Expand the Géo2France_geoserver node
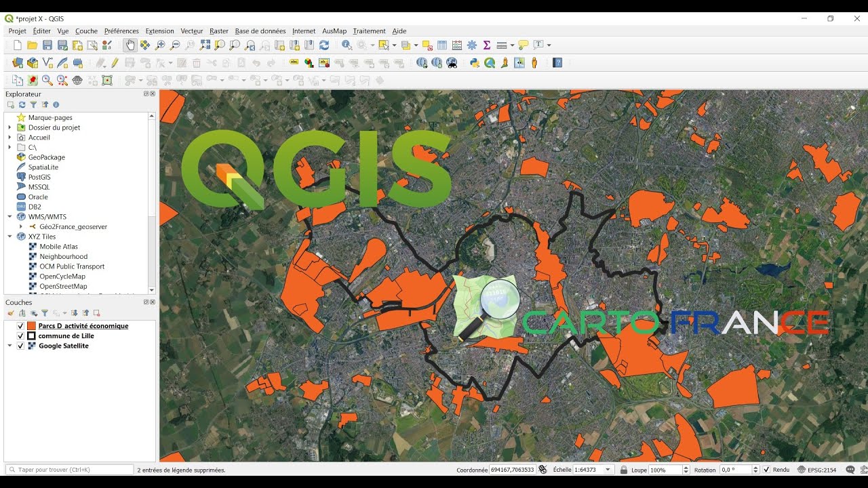 point(21,226)
